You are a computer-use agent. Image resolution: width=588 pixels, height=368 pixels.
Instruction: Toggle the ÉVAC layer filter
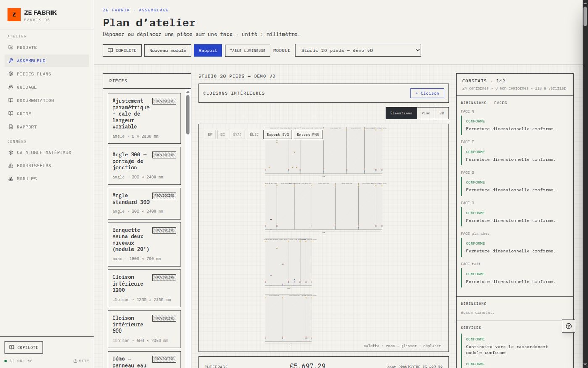click(237, 135)
